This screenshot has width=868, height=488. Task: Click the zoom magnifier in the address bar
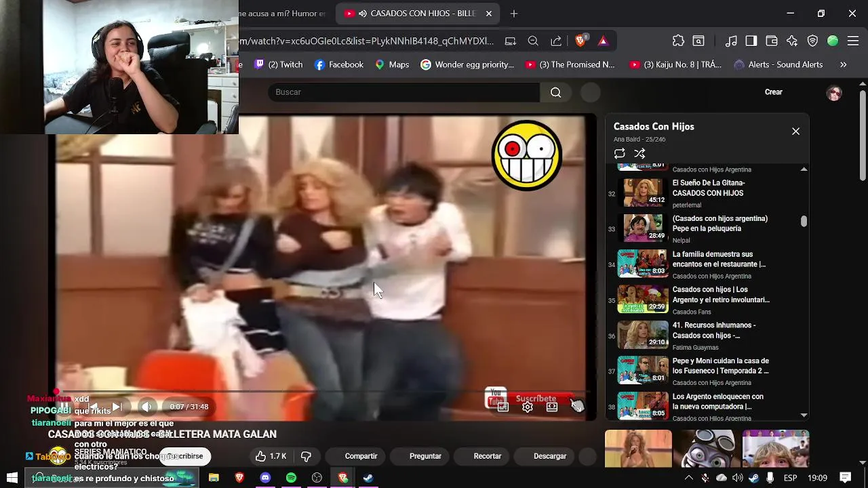point(533,41)
